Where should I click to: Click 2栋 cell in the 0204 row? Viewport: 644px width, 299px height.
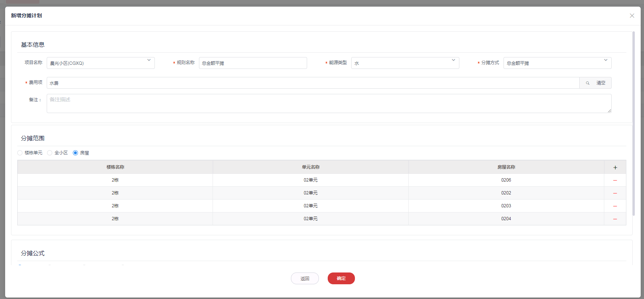(x=115, y=219)
